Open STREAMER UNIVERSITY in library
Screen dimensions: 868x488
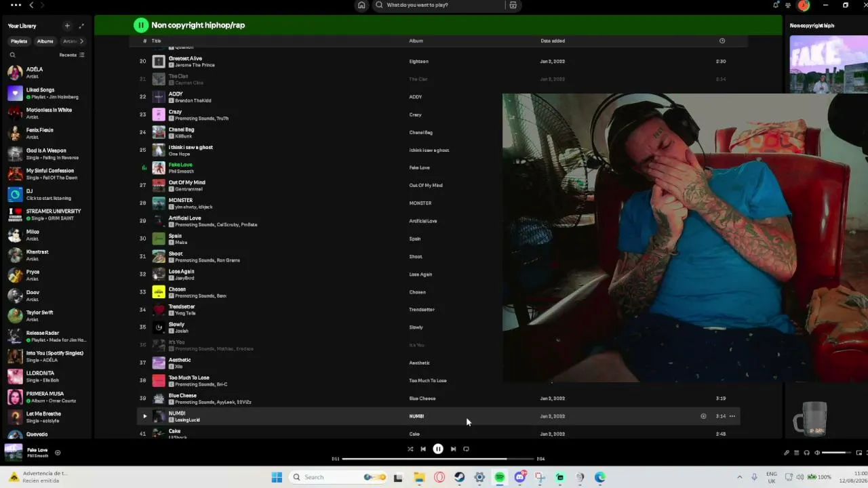pos(46,214)
